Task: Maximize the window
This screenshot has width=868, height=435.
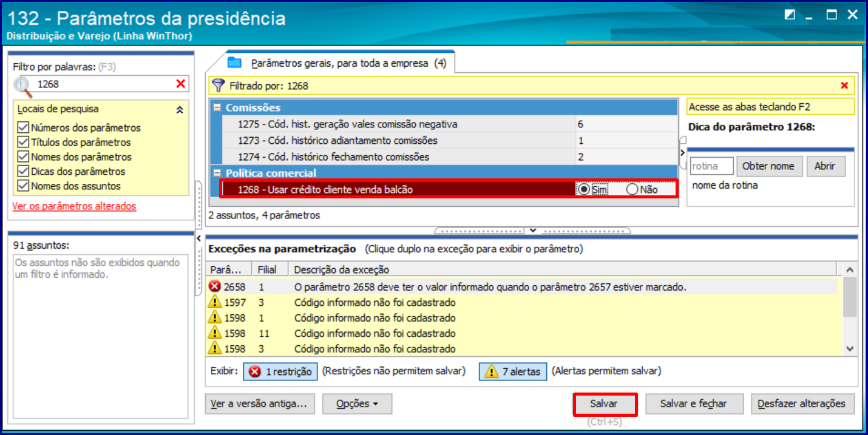Action: click(x=832, y=15)
